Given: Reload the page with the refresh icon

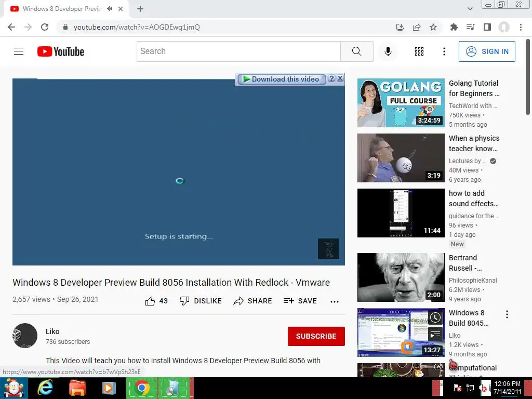Looking at the screenshot, I should click(45, 27).
